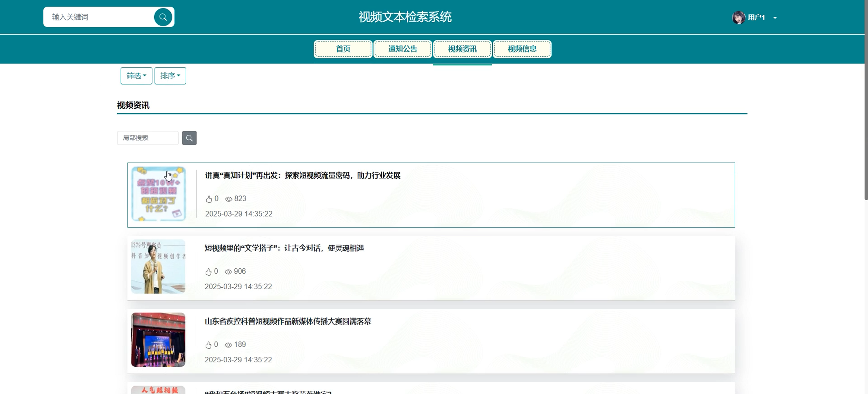The height and width of the screenshot is (394, 868).
Task: Click thumbs-up icon on third news item
Action: click(209, 345)
